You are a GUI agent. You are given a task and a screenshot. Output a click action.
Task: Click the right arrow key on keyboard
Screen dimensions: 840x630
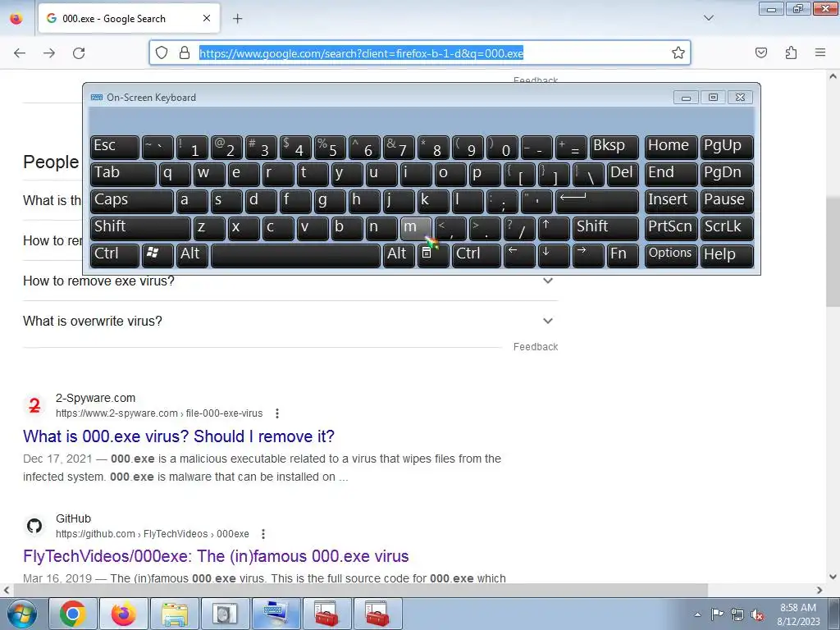click(x=587, y=254)
